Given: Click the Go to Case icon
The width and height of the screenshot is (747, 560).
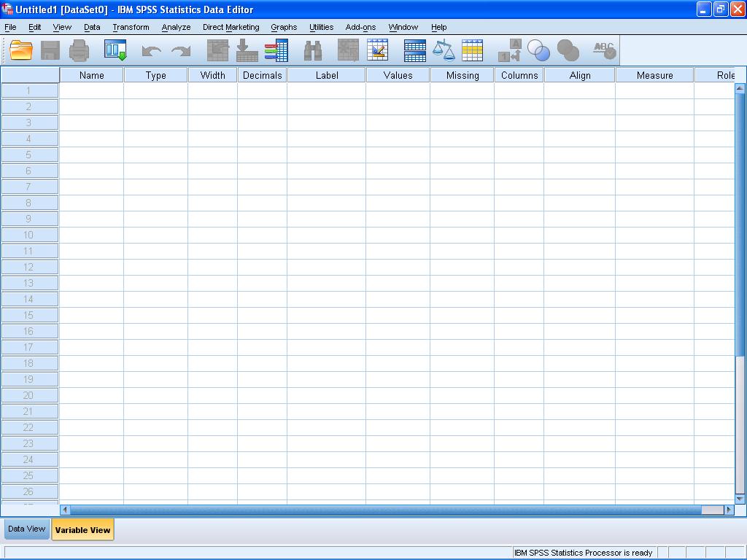Looking at the screenshot, I should tap(217, 50).
